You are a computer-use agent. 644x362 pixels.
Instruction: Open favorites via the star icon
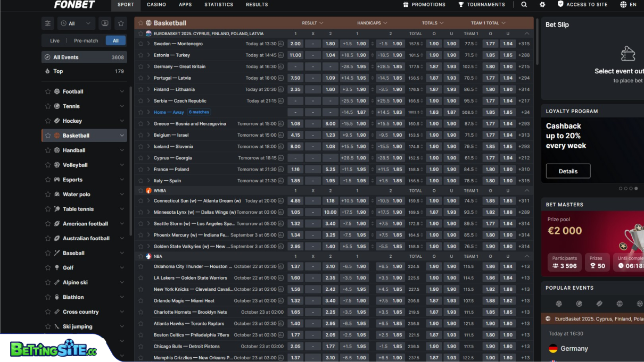121,23
